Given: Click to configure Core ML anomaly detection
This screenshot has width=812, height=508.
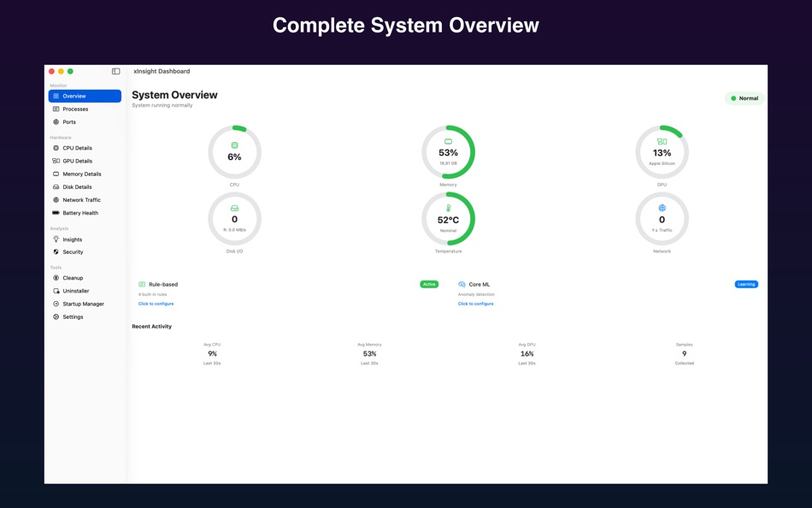Looking at the screenshot, I should pyautogui.click(x=474, y=304).
